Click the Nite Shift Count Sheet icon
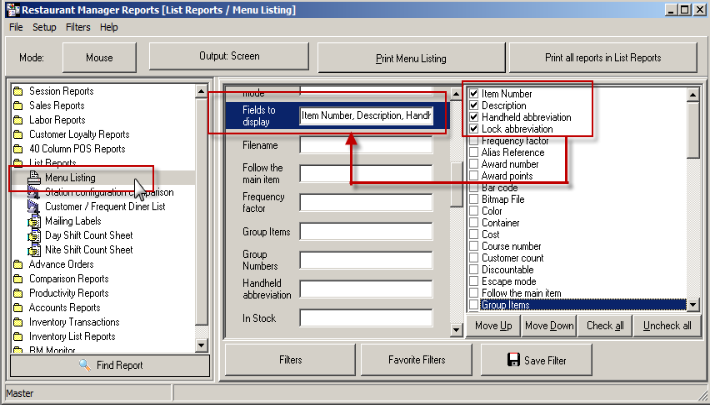 pos(34,250)
